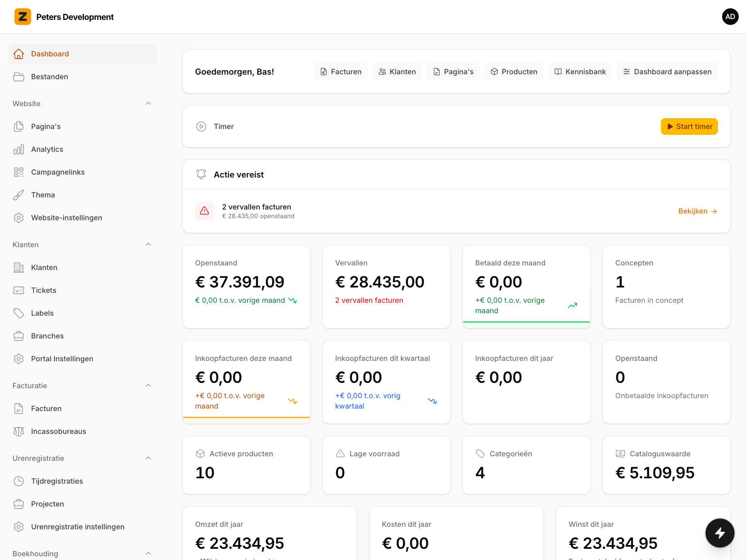Viewport: 747px width, 560px height.
Task: Click the Pagina's pages icon in sidebar
Action: click(x=19, y=127)
